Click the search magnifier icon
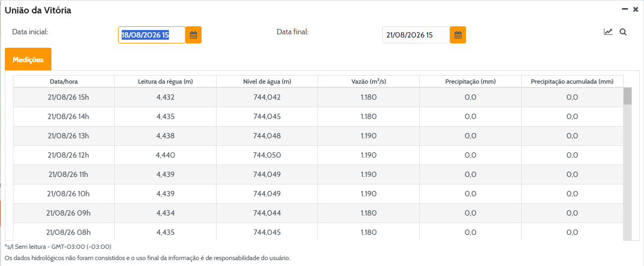The height and width of the screenshot is (266, 644). 623,32
